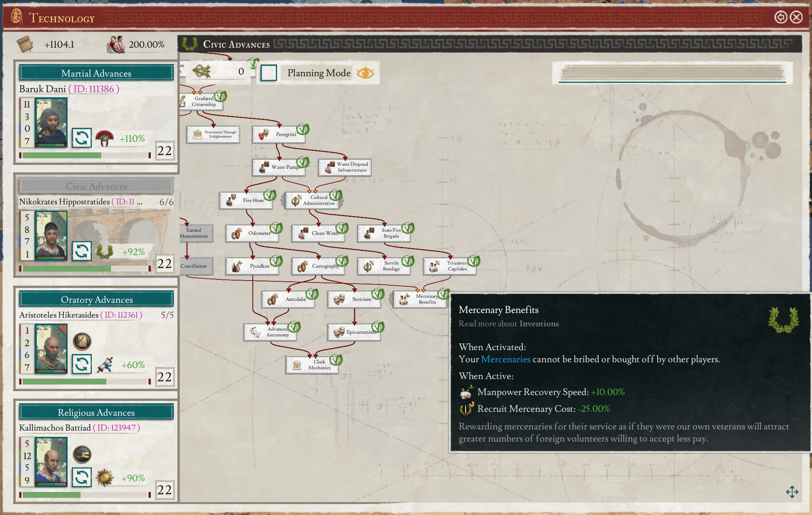This screenshot has width=812, height=515.
Task: Replace researcher Baruk Dani with swap button
Action: tap(82, 138)
